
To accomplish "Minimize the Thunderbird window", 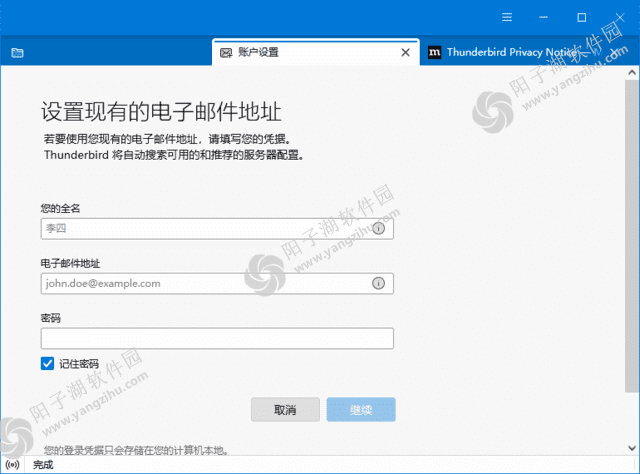I will click(x=543, y=17).
